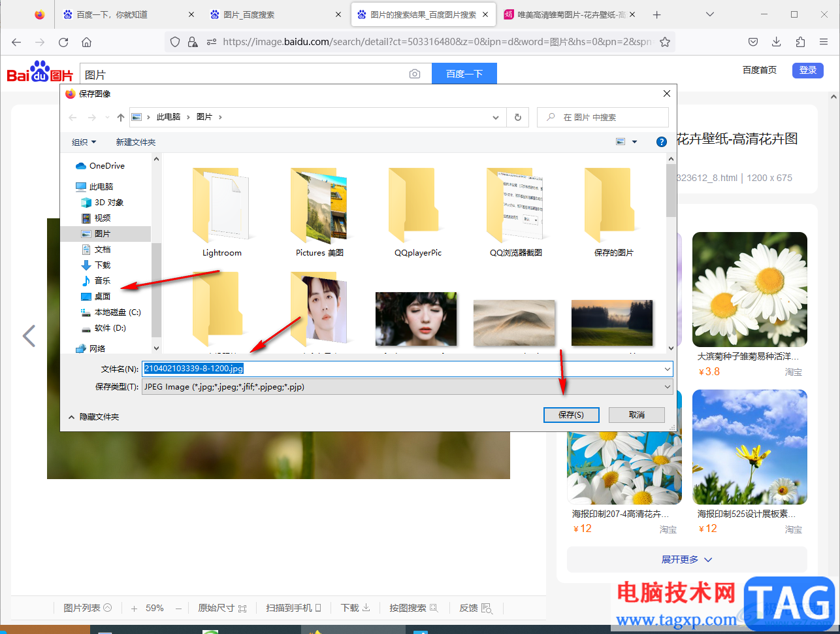
Task: Change view mode icon in save dialog
Action: 621,142
